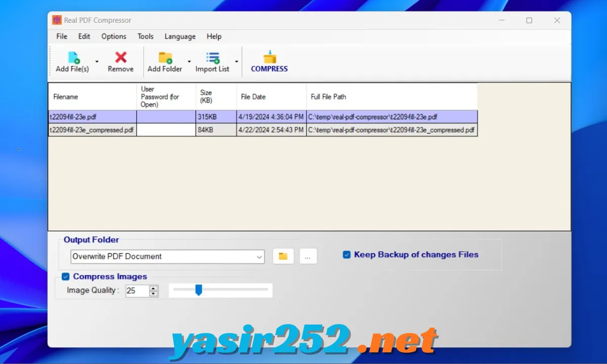The height and width of the screenshot is (364, 607).
Task: Maximize the Real PDF Compressor window
Action: [x=529, y=20]
